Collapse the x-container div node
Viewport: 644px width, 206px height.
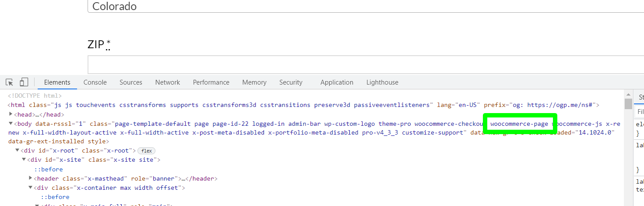pyautogui.click(x=31, y=188)
